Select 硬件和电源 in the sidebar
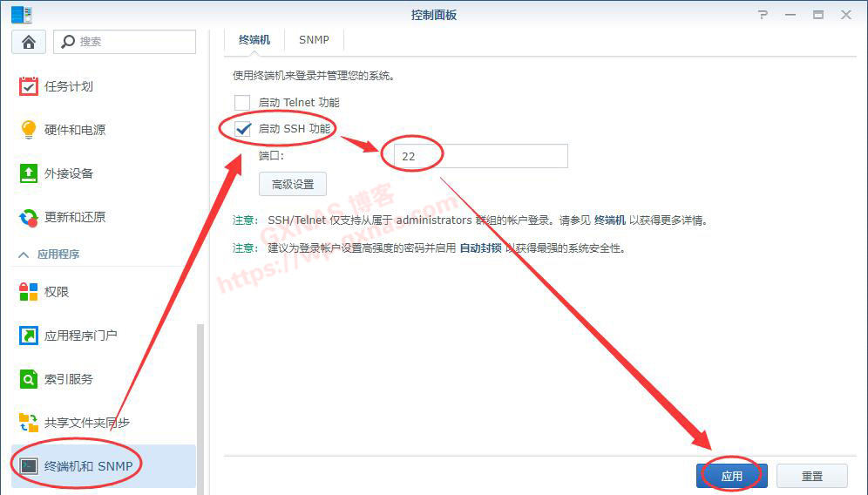The image size is (868, 495). [75, 130]
